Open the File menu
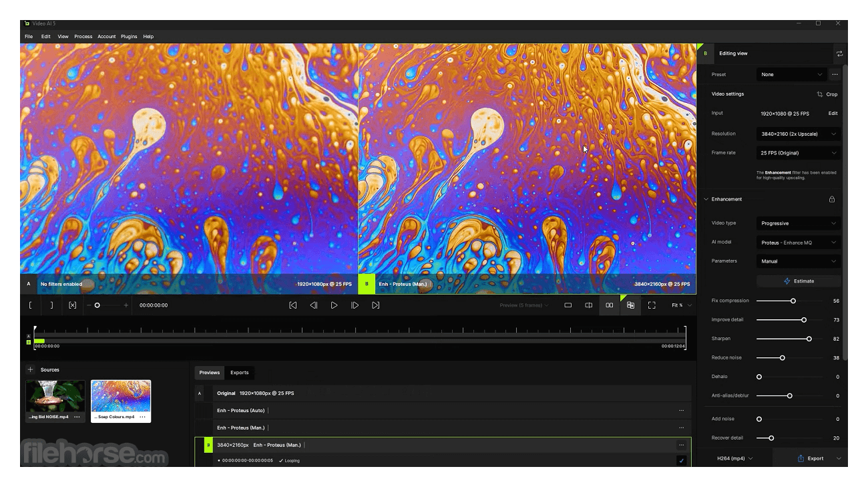 click(29, 37)
